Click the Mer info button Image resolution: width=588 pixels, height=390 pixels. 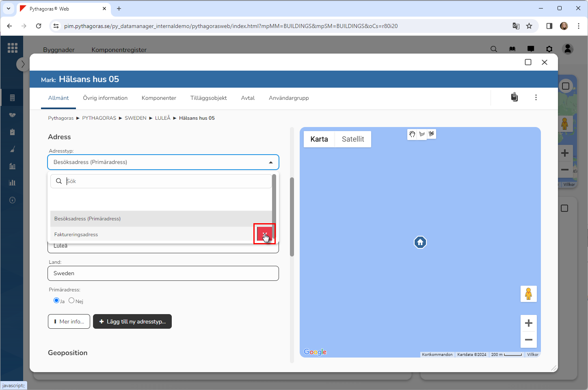[x=69, y=321]
